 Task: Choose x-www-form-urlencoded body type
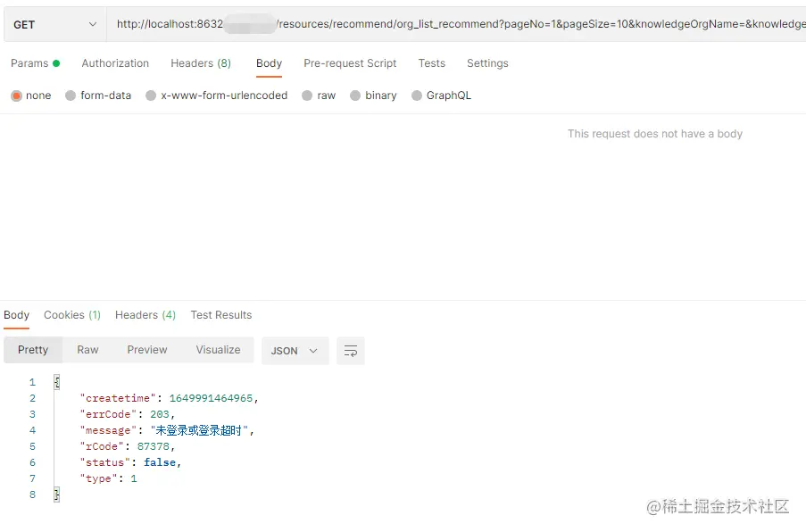click(x=151, y=96)
